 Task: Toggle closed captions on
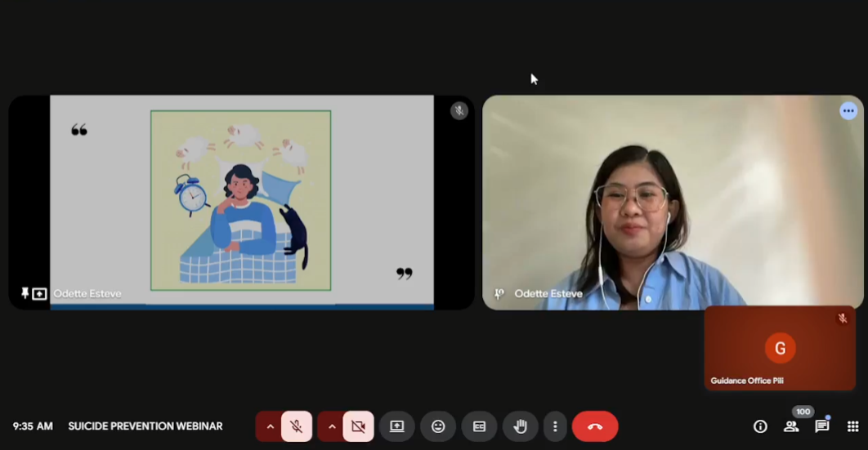point(479,426)
